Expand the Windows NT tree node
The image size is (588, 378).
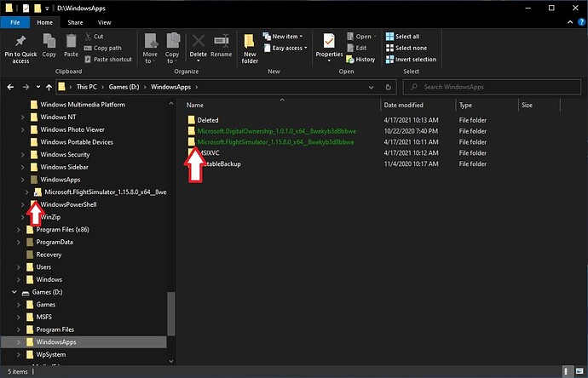[22, 117]
